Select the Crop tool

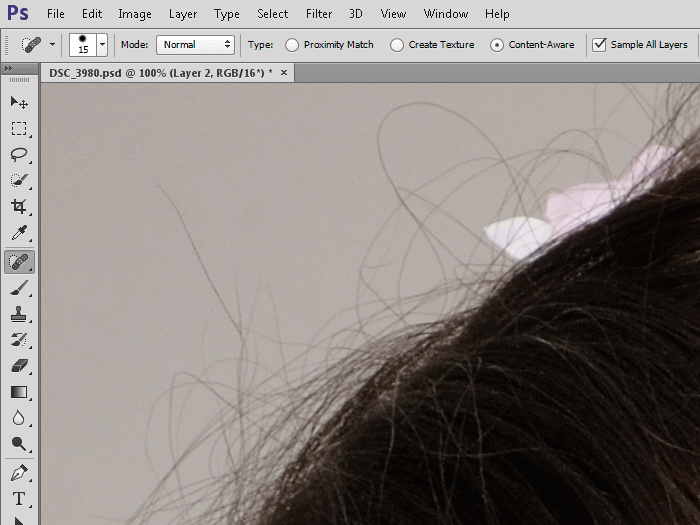click(x=19, y=206)
